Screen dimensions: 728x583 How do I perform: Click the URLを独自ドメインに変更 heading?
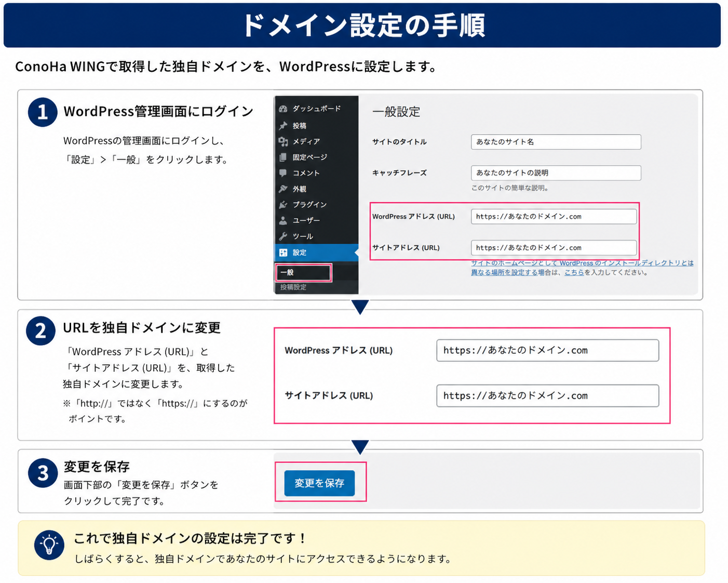pos(142,328)
